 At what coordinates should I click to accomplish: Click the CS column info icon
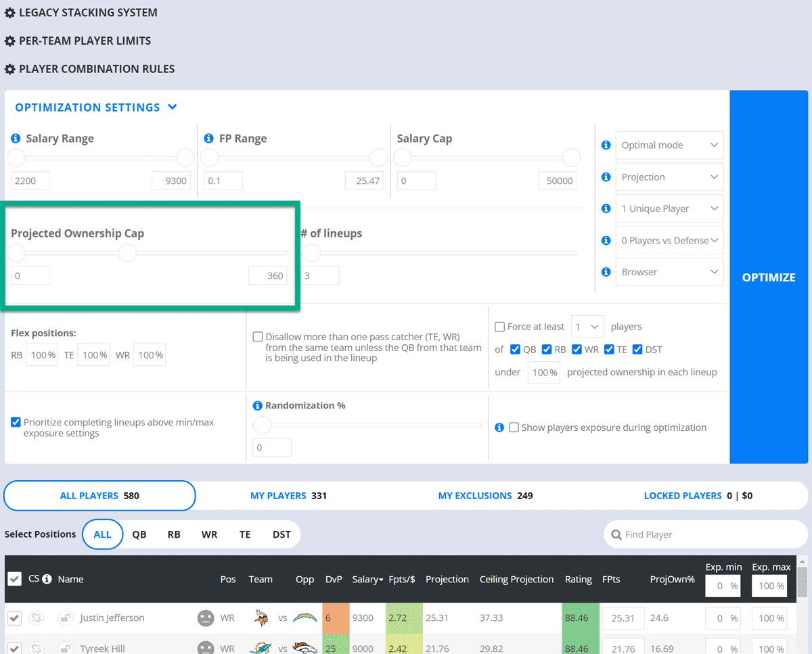(47, 579)
